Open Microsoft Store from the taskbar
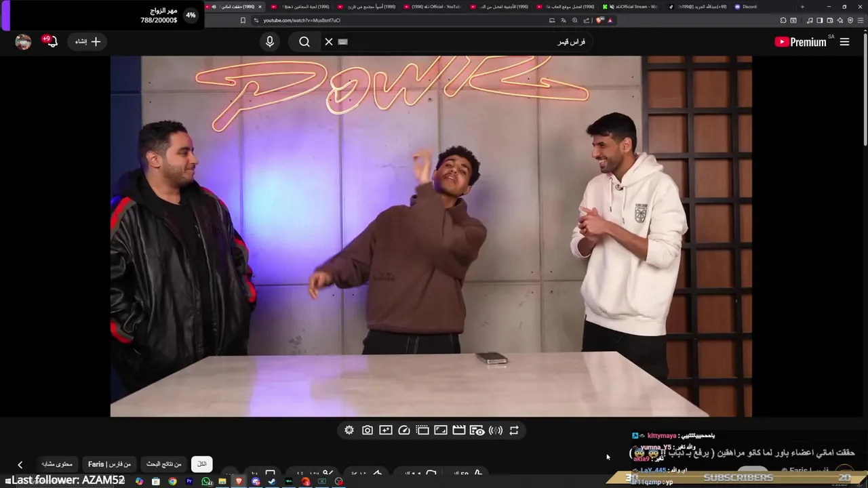868x488 pixels. [x=156, y=481]
